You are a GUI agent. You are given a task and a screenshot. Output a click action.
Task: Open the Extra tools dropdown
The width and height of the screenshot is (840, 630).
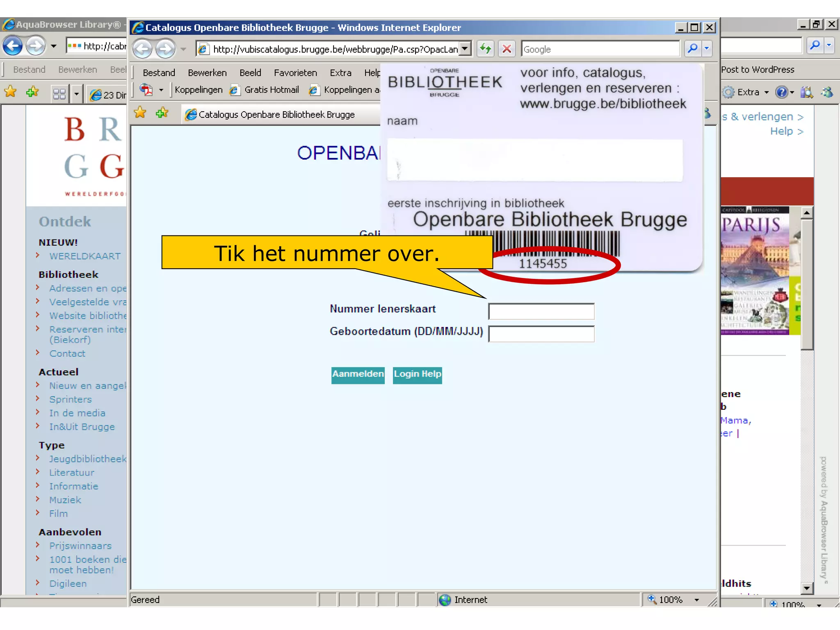tap(748, 92)
